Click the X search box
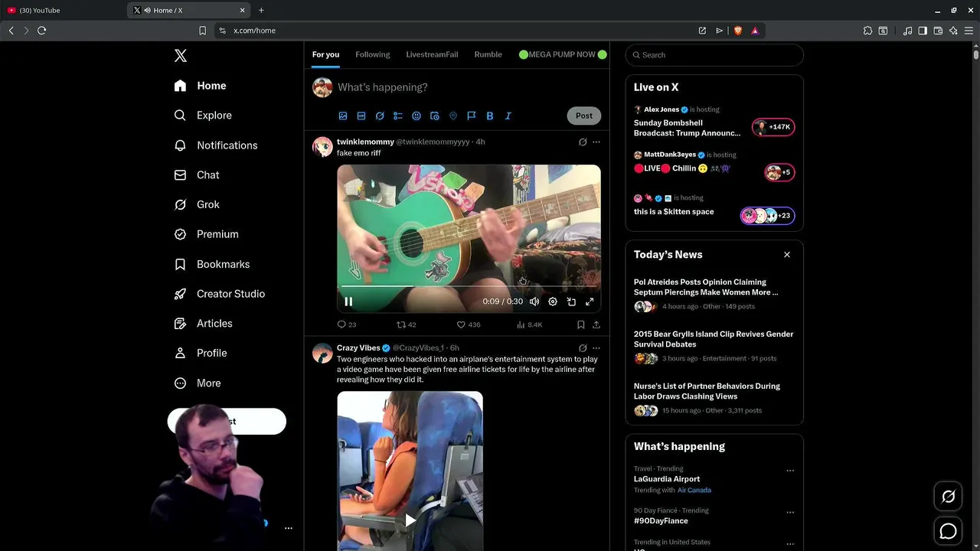 [714, 55]
